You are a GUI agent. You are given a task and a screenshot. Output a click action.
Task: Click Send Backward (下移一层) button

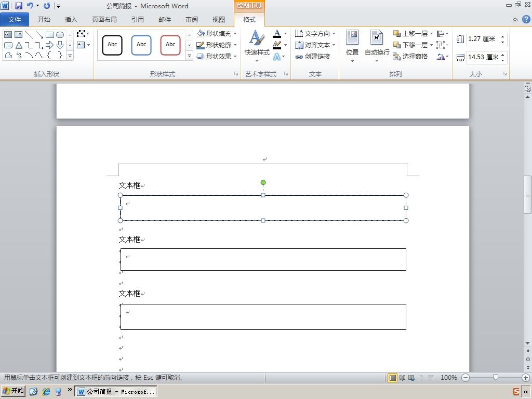(410, 45)
